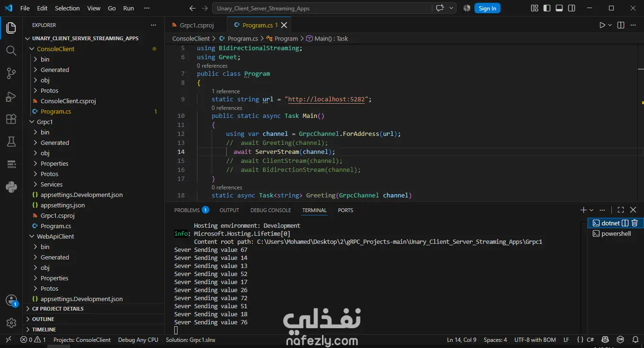Open the Source Control view

tap(11, 73)
